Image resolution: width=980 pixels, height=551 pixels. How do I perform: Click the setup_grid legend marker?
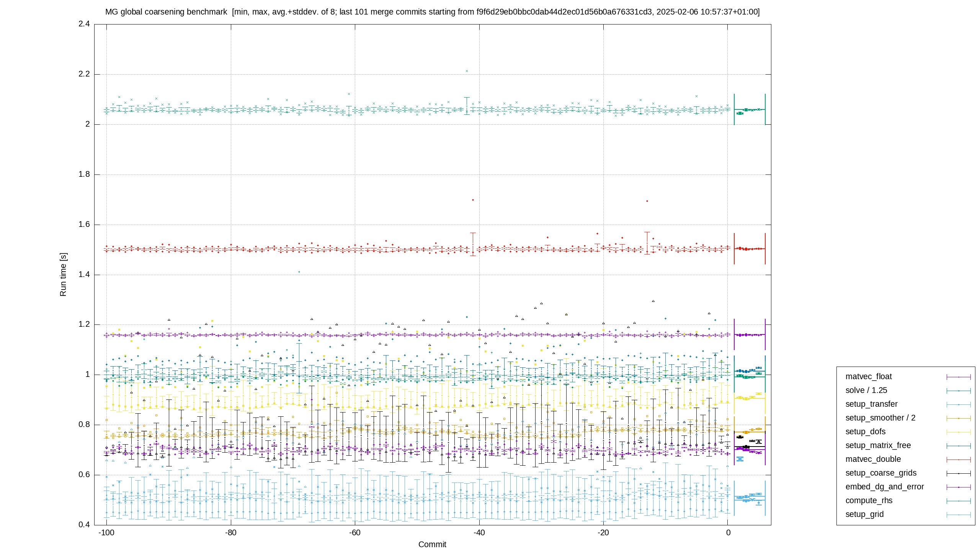pos(959,515)
